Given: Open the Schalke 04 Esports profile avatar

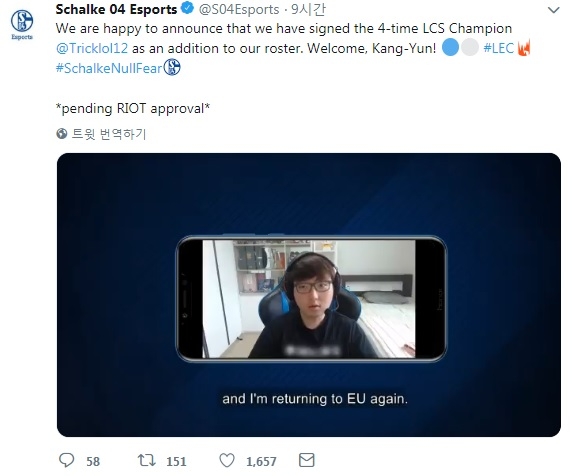Looking at the screenshot, I should pos(22,24).
